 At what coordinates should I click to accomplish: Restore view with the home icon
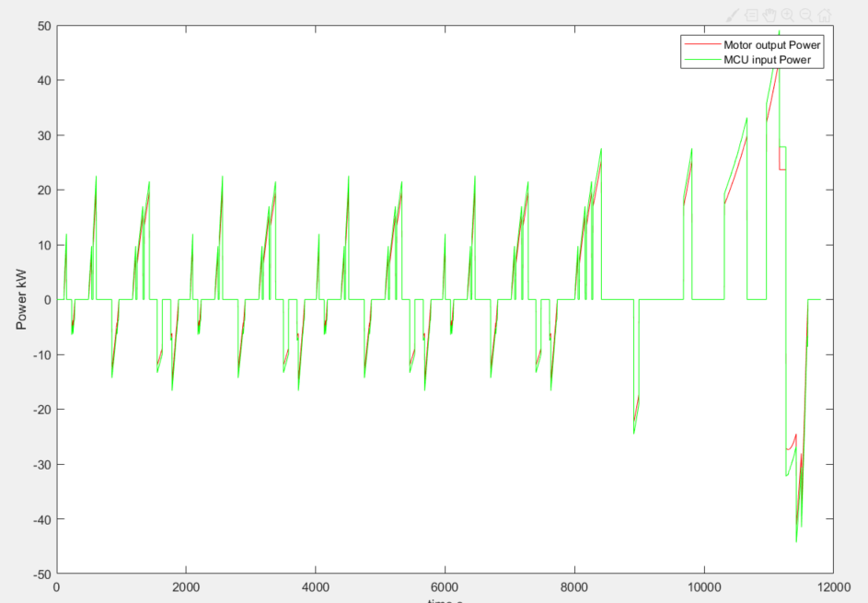pyautogui.click(x=825, y=16)
